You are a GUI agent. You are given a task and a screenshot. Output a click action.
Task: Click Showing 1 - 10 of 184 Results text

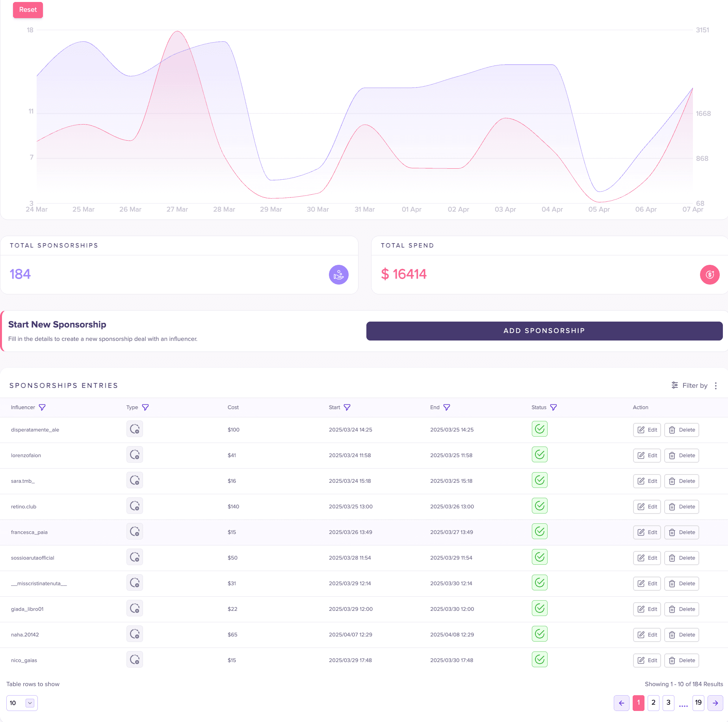(x=684, y=684)
